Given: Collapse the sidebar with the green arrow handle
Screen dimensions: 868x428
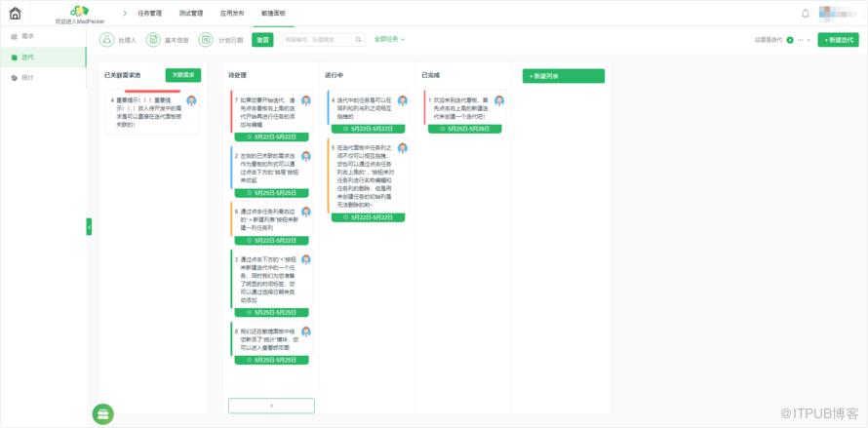Looking at the screenshot, I should pos(89,226).
